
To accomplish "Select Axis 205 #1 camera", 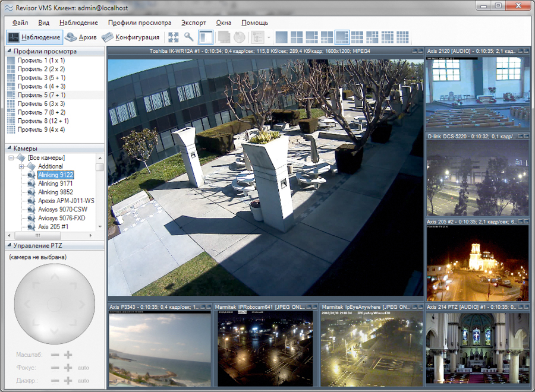I will coord(53,227).
